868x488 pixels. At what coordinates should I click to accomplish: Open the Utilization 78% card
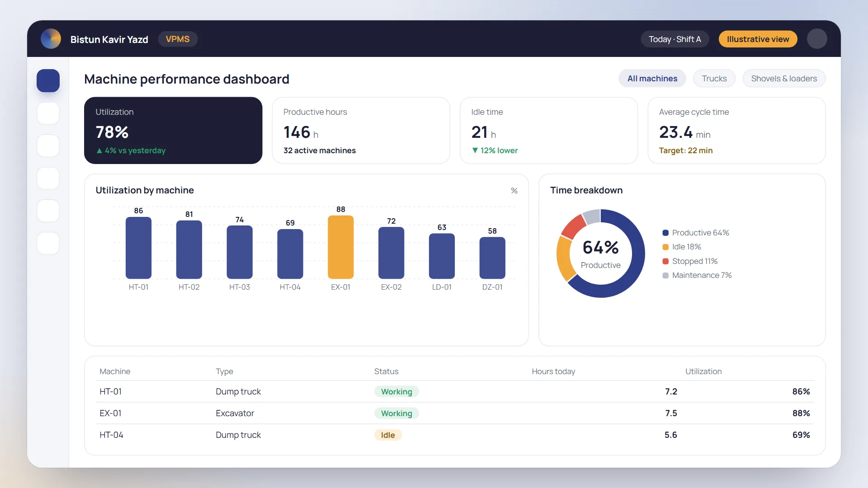click(x=173, y=131)
